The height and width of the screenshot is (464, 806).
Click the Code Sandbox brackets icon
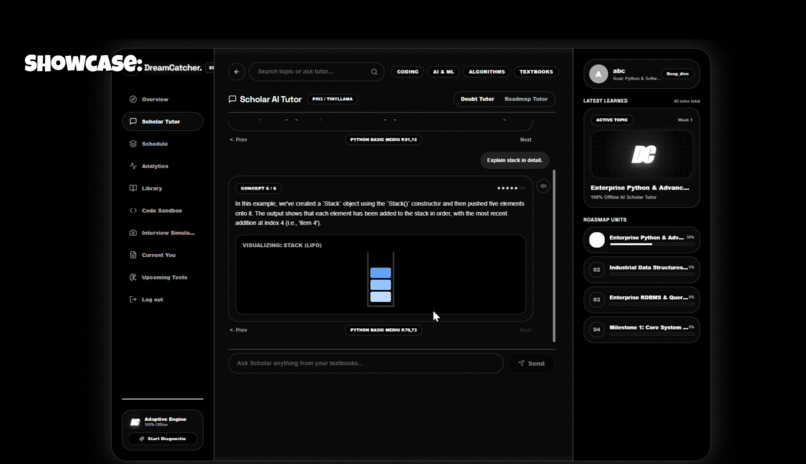[133, 210]
